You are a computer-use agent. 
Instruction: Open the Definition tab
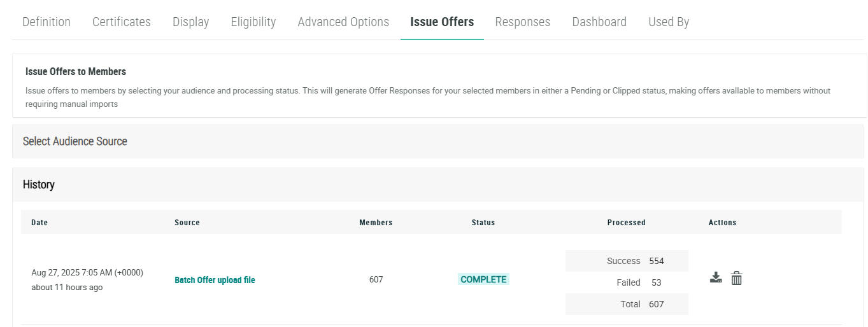coord(46,22)
